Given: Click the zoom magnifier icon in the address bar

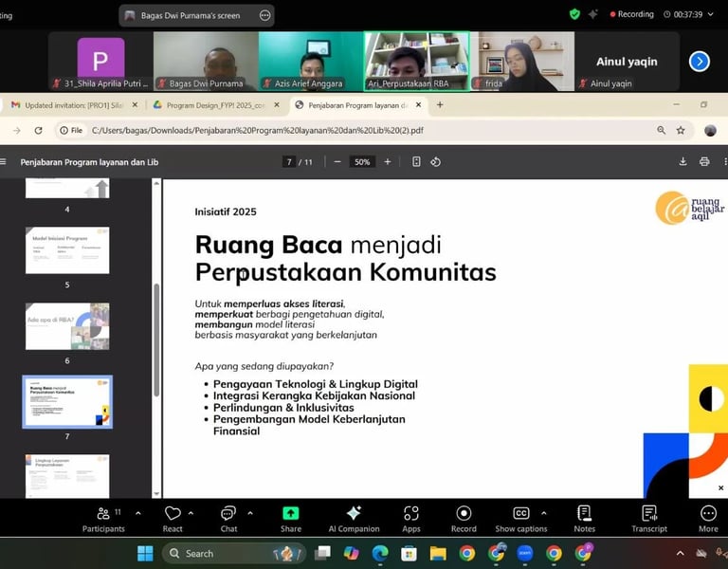Looking at the screenshot, I should (x=661, y=131).
